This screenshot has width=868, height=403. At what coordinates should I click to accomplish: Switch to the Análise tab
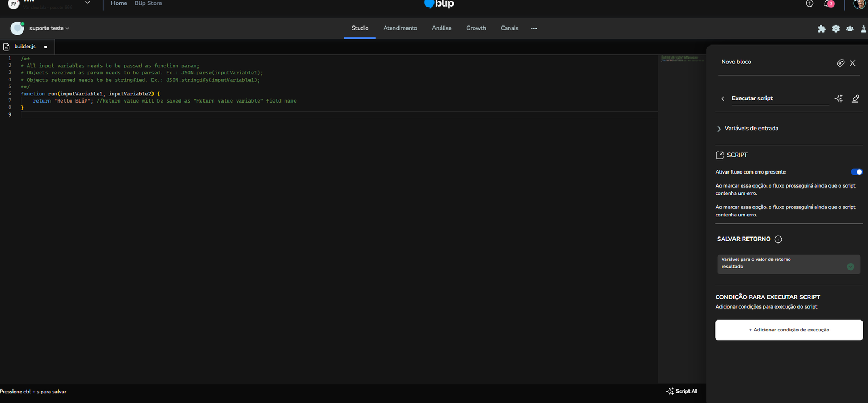pos(442,28)
